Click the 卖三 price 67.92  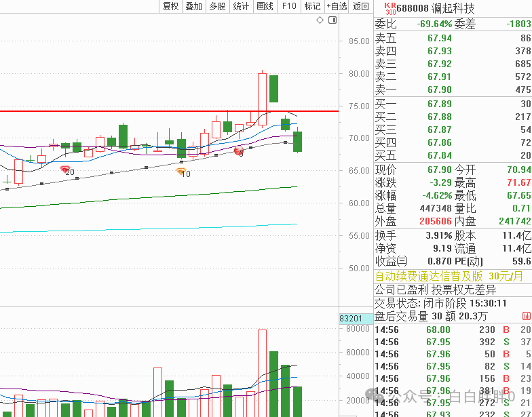[x=440, y=64]
